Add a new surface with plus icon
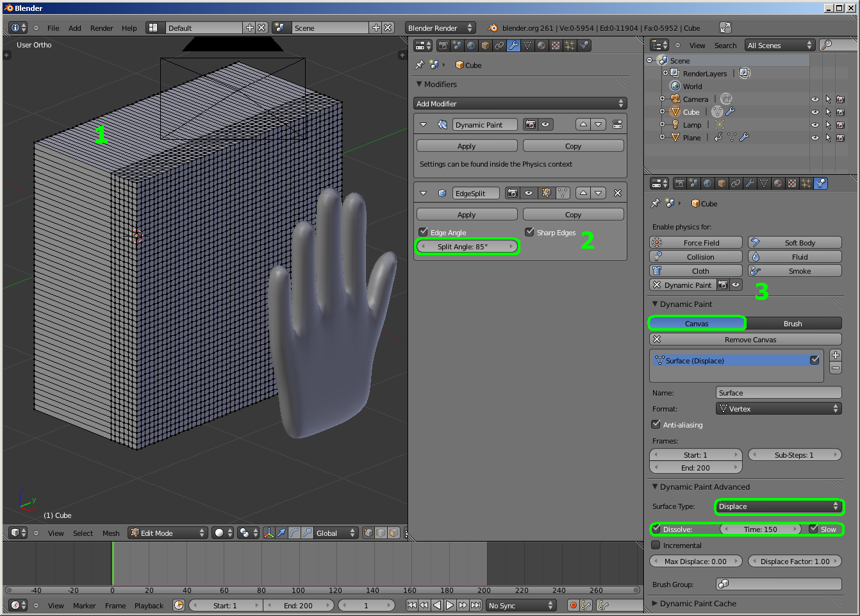Viewport: 860px width, 616px height. (x=835, y=355)
